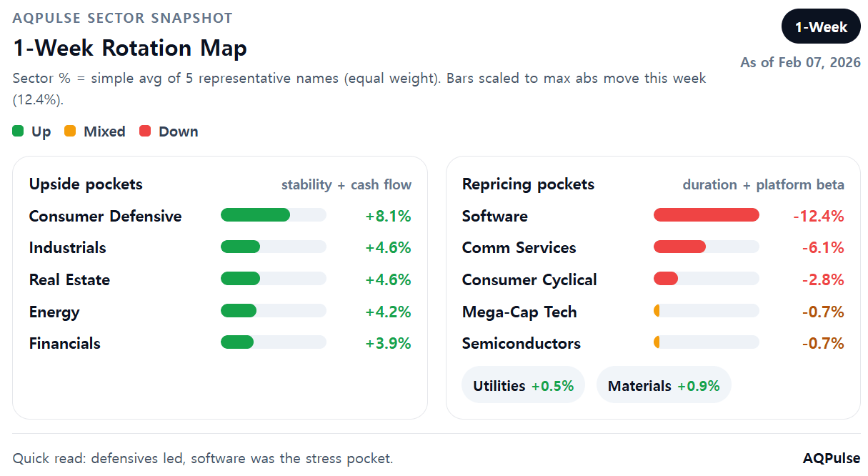Select the green Up legend swatch
Screen dimensions: 868x476
point(18,132)
